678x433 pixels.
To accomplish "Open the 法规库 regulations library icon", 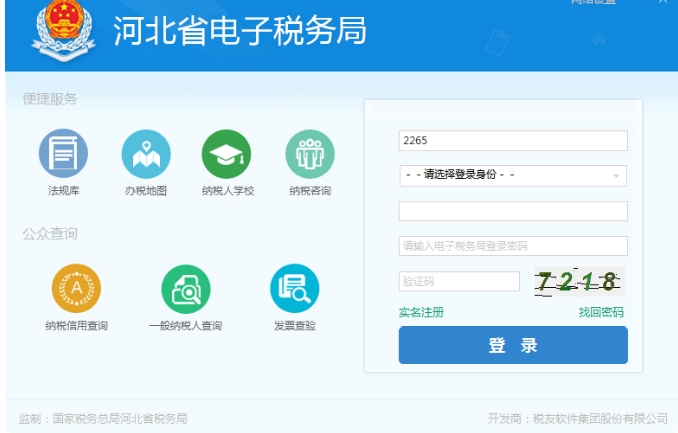I will (63, 154).
